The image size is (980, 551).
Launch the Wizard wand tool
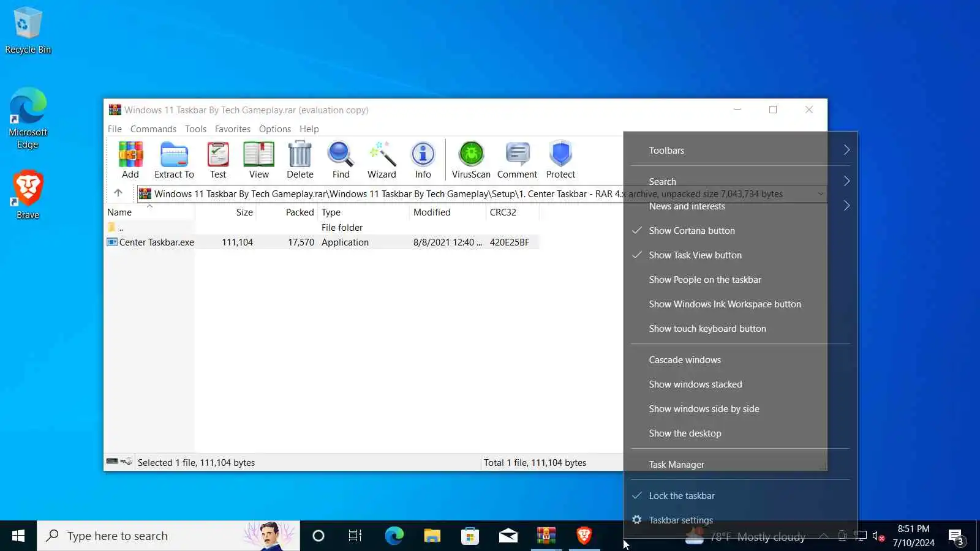pyautogui.click(x=382, y=160)
